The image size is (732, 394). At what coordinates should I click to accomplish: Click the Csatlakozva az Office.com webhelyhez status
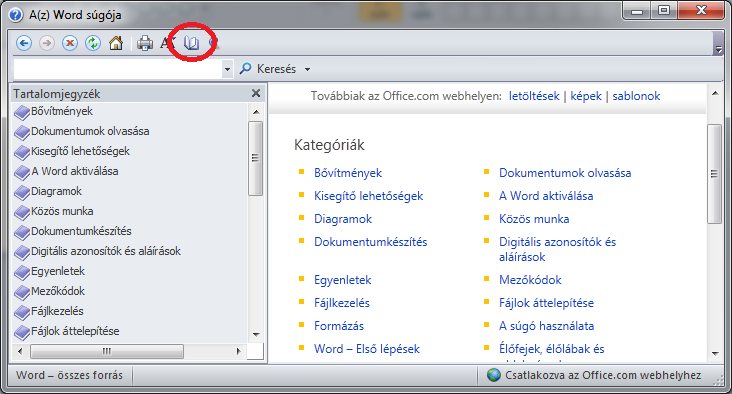pos(594,375)
